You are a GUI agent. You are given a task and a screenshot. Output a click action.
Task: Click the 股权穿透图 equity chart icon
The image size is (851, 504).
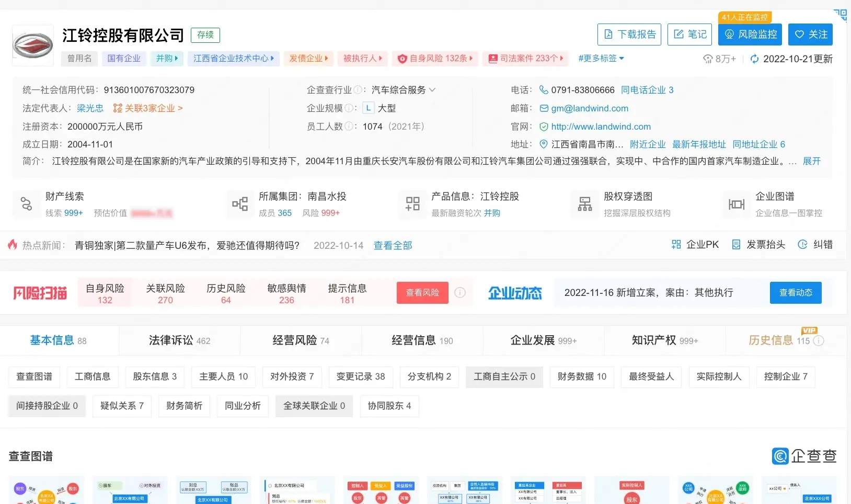[584, 204]
